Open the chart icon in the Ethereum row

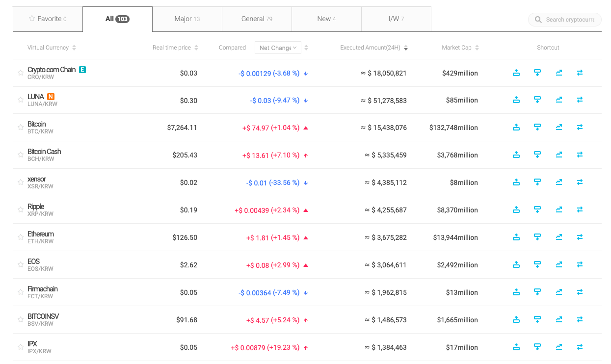559,237
